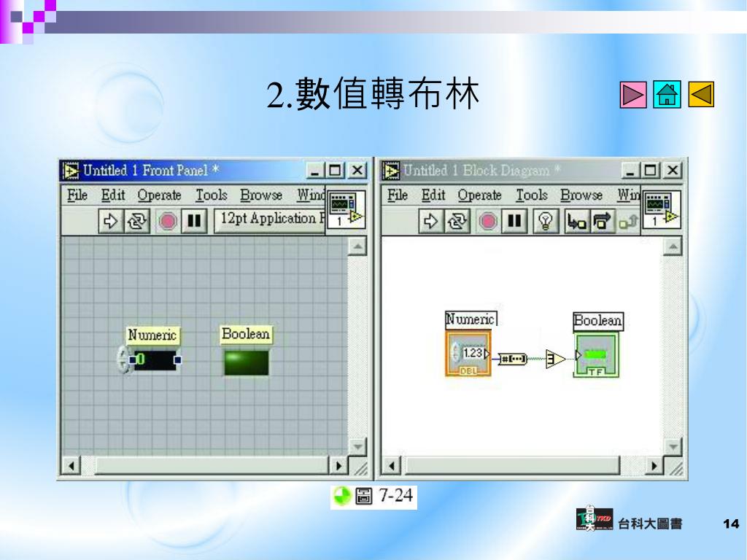
Task: Click Block Diagram vertical scroll down arrow
Action: 673,447
